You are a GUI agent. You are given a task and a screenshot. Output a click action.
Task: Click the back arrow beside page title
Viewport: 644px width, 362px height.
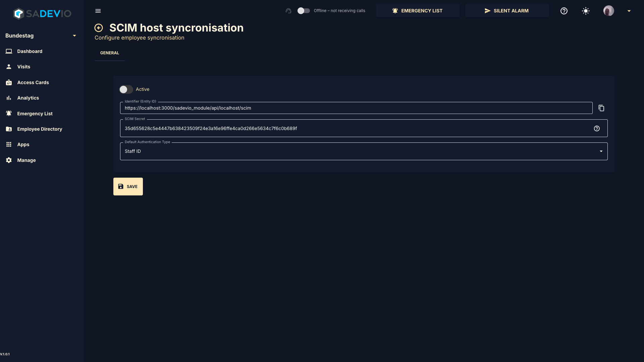coord(99,28)
